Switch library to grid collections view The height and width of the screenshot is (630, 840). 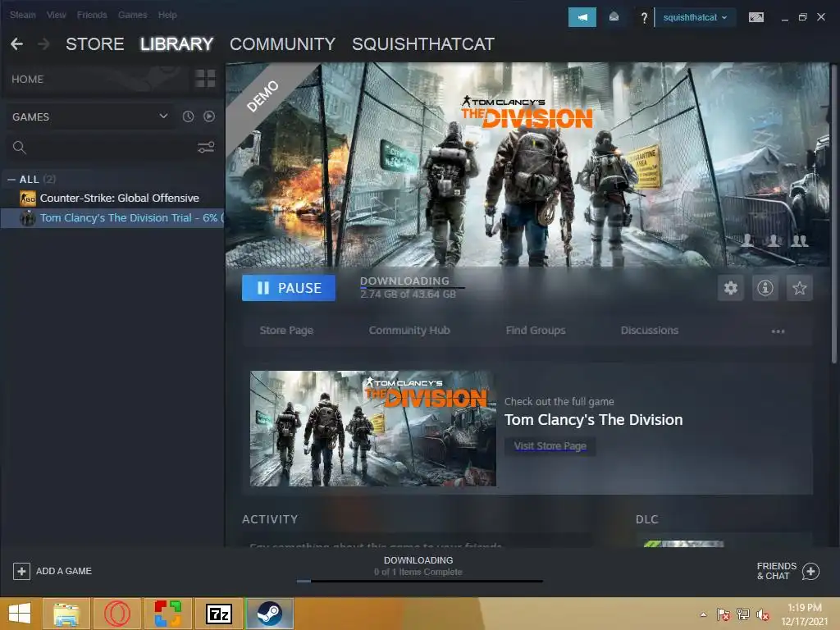[x=205, y=78]
